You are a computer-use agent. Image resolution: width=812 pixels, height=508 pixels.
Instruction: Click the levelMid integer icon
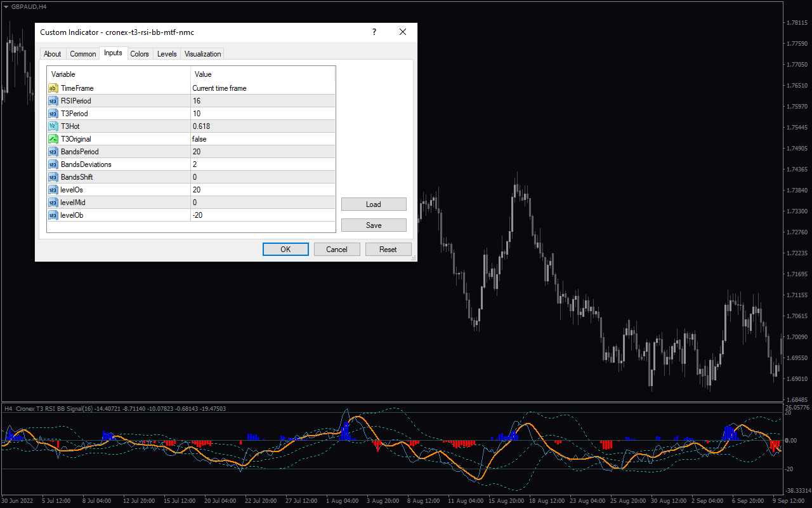coord(53,203)
